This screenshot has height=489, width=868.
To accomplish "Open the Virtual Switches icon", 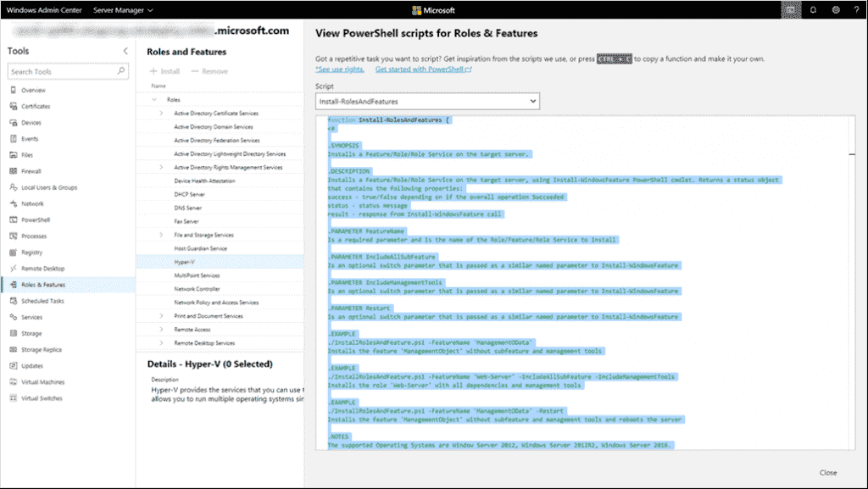I will click(x=14, y=398).
